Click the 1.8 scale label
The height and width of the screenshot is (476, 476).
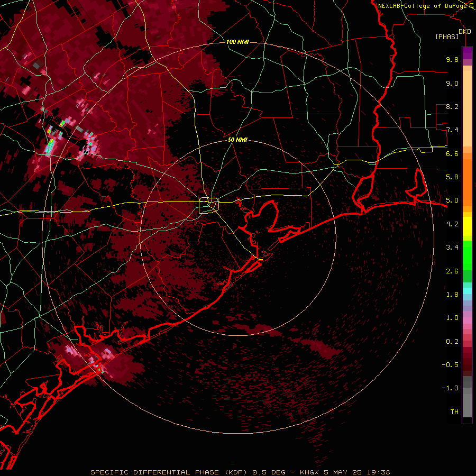(x=452, y=295)
